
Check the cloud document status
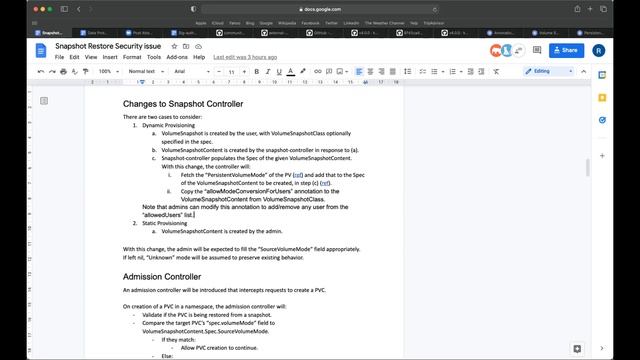click(198, 47)
